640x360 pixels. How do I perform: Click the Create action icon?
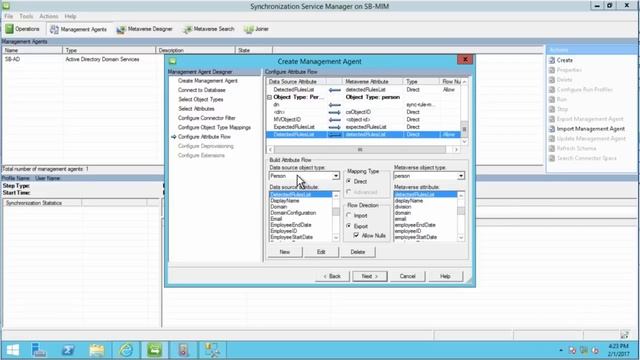[x=552, y=60]
